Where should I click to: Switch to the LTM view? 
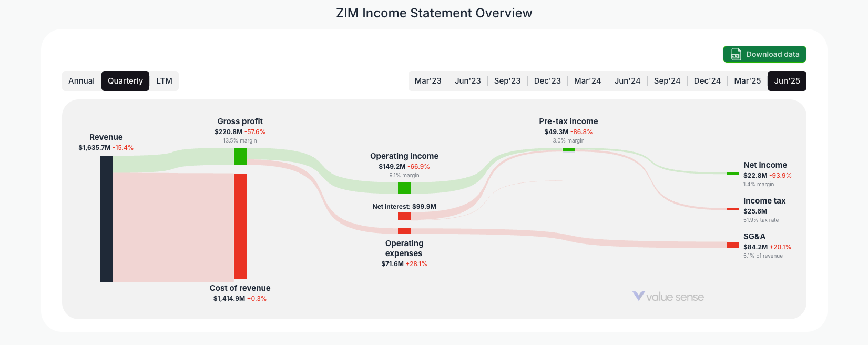(x=164, y=80)
